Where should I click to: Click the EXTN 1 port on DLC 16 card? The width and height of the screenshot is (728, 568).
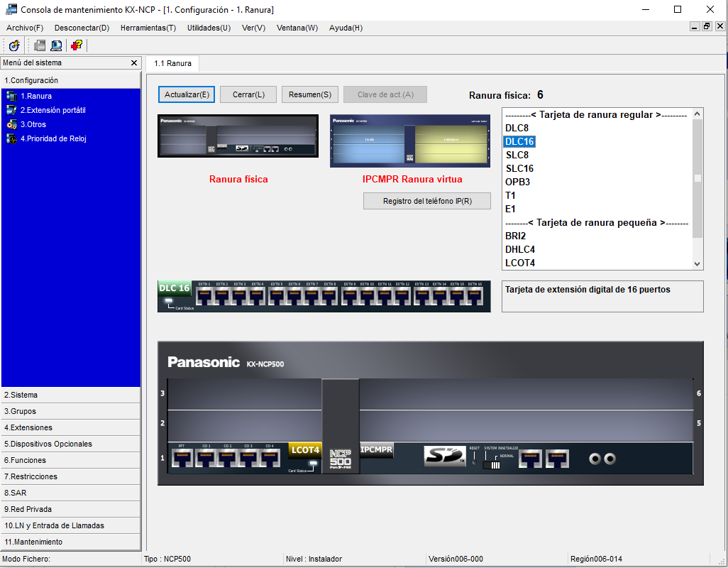tap(204, 296)
